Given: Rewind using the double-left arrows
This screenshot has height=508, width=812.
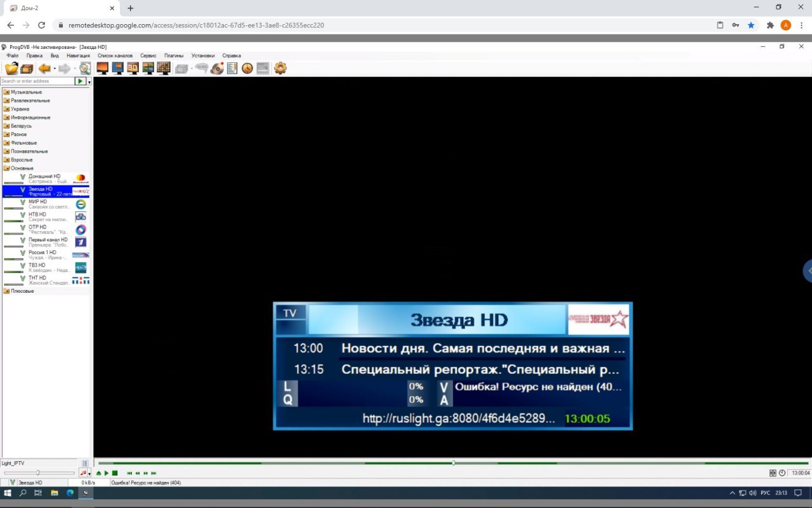Looking at the screenshot, I should [x=138, y=473].
